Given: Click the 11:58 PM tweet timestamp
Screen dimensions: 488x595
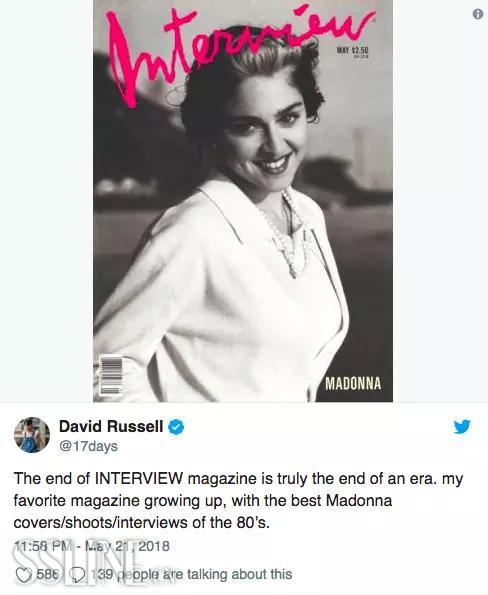Looking at the screenshot, I should [x=43, y=546].
